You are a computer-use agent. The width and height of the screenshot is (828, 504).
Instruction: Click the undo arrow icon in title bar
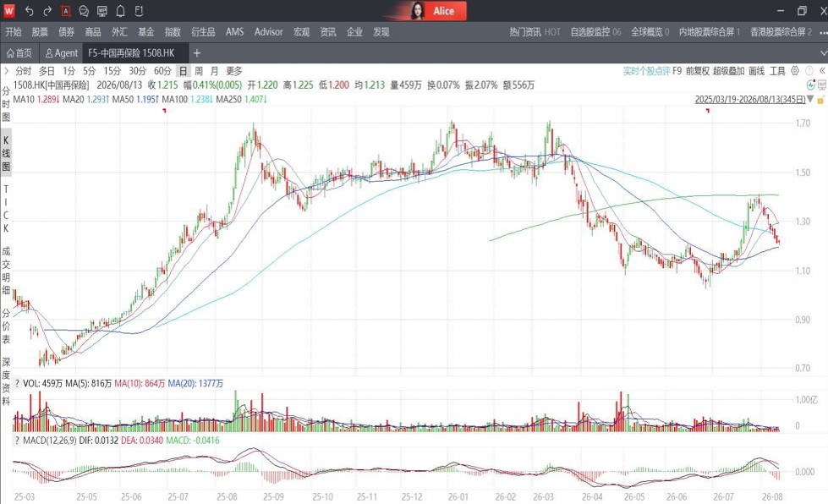point(29,10)
